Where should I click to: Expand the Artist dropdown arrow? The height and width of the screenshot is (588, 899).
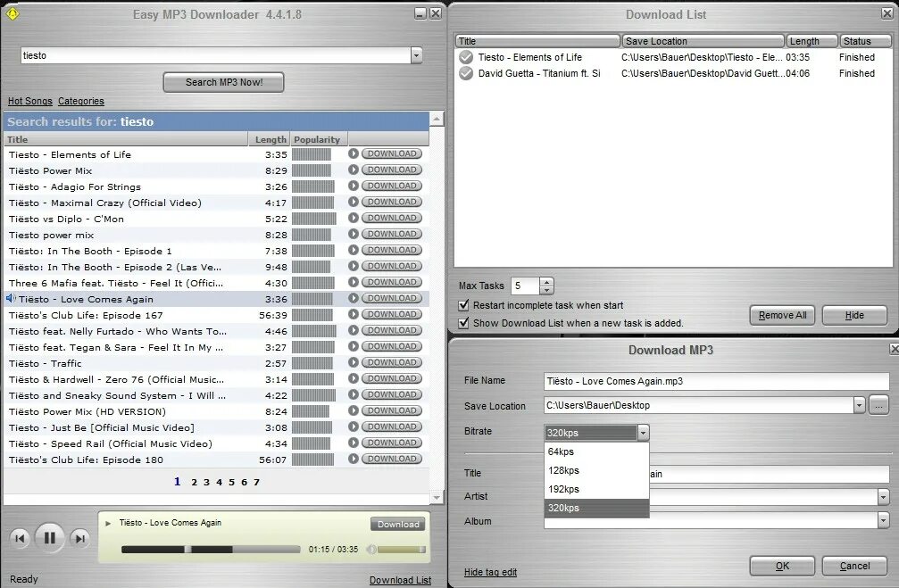[x=883, y=496]
